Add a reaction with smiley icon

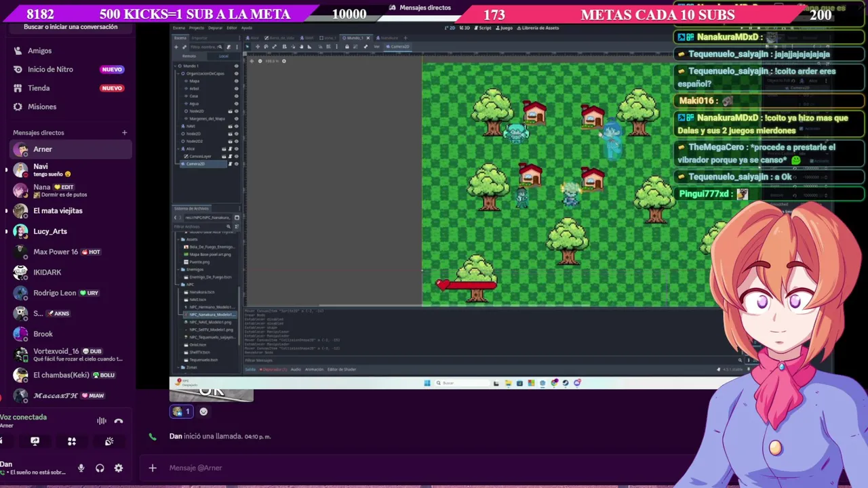click(203, 411)
